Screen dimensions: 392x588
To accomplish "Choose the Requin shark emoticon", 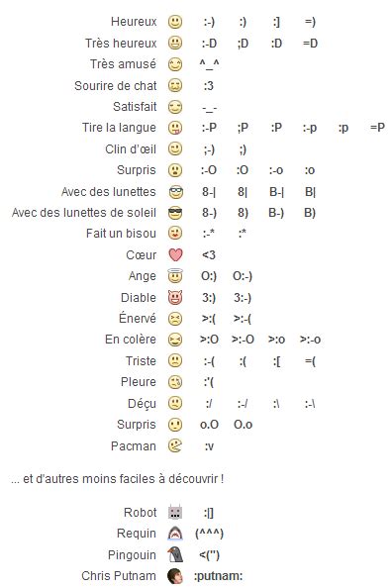I will click(175, 534).
